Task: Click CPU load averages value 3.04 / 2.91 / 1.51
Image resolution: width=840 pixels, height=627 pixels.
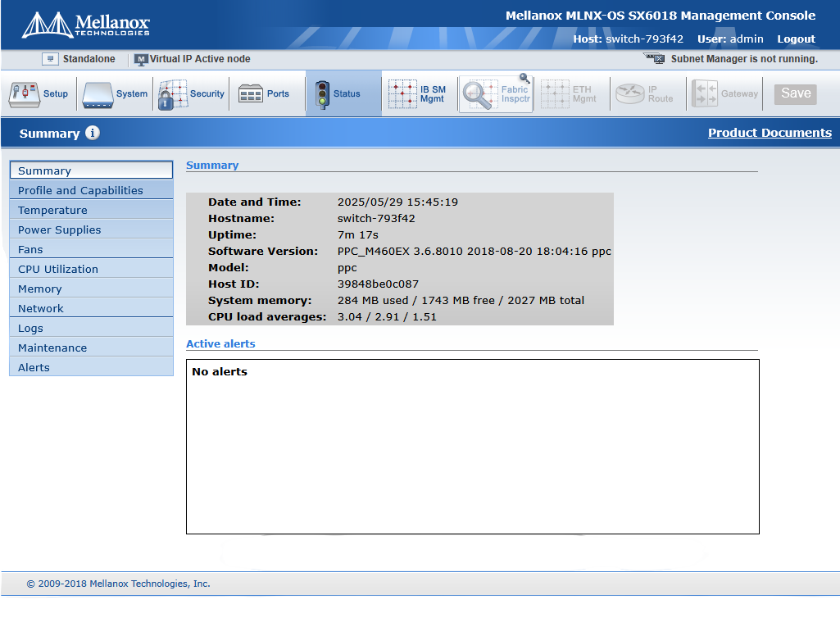Action: point(387,316)
